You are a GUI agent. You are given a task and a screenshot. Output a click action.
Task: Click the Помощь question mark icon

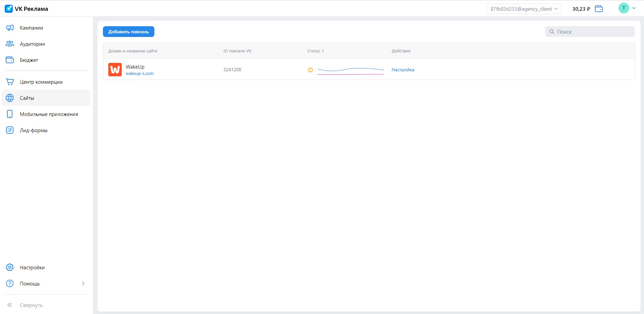pos(10,283)
